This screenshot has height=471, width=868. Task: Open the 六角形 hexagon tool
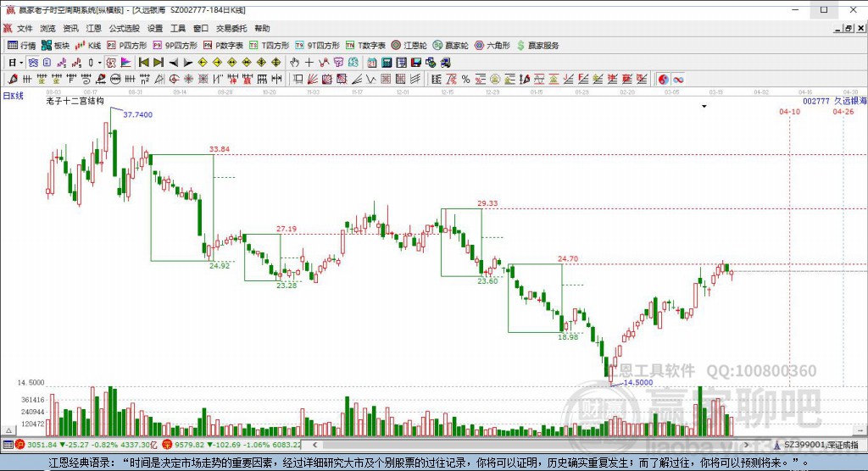coord(492,46)
